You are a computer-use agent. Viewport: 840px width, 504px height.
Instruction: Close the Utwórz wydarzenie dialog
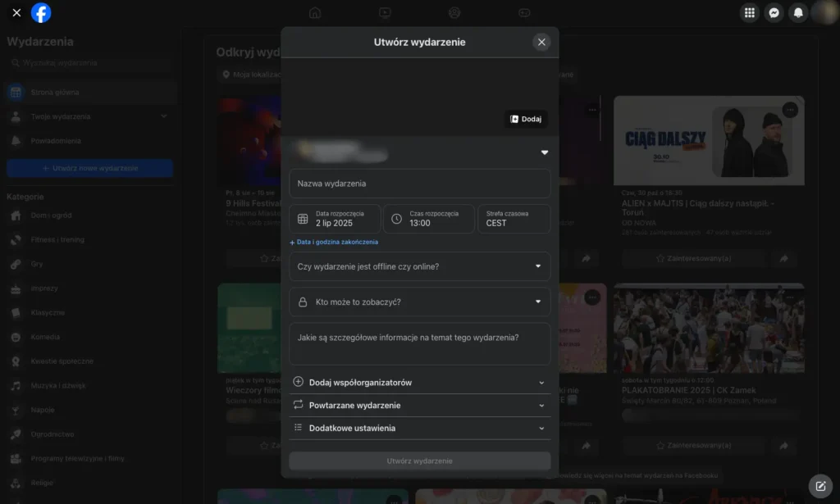[541, 42]
